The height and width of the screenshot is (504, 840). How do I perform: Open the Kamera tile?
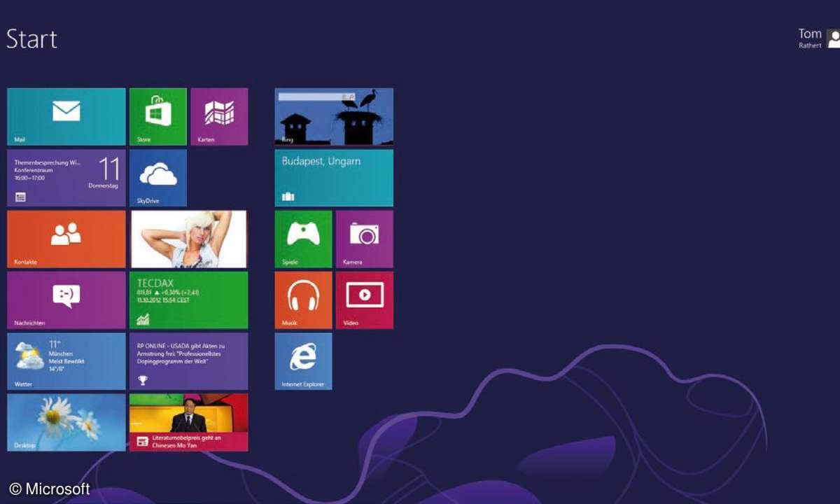(x=365, y=239)
